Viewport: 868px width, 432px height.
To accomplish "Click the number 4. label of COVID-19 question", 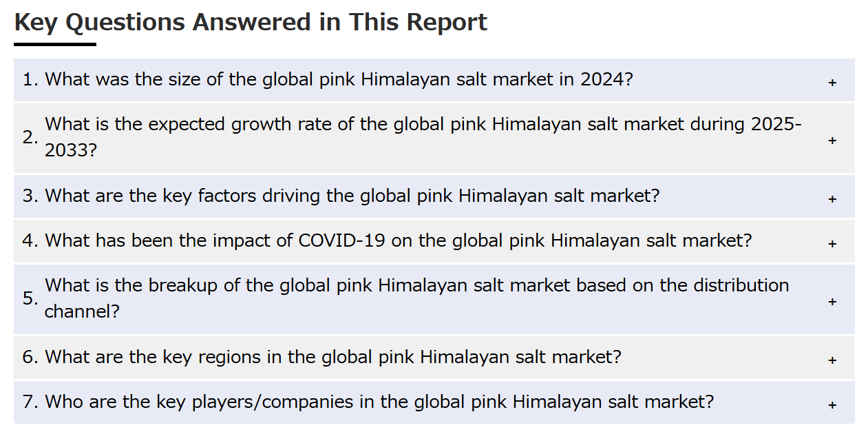I will (30, 240).
